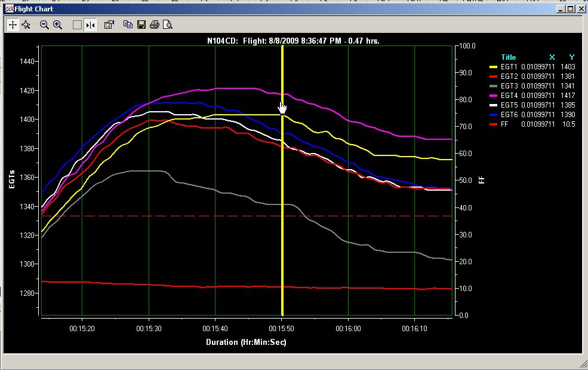
Task: Maximize the Flight Chart window
Action: click(570, 8)
